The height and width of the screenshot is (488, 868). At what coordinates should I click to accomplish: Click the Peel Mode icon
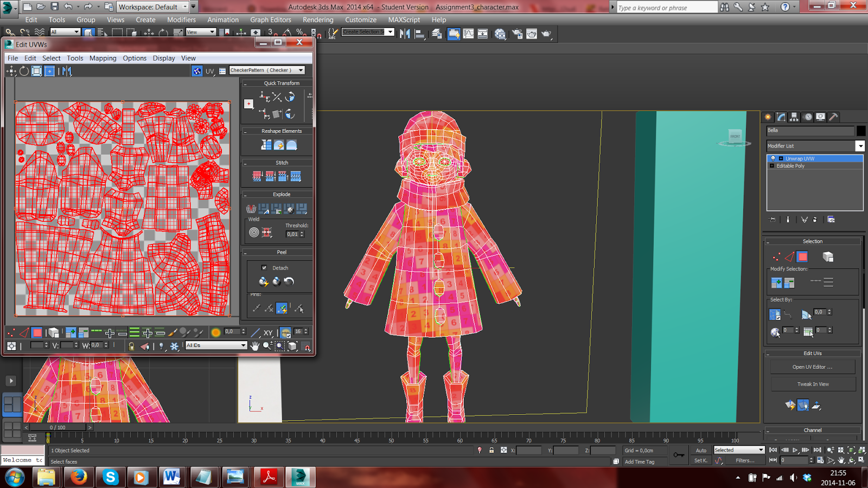pyautogui.click(x=276, y=281)
